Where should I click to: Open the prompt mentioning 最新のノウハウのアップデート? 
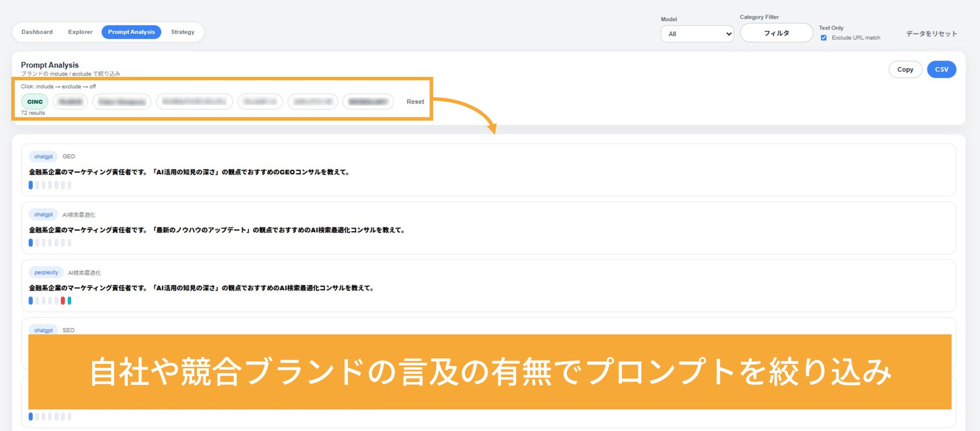click(x=217, y=230)
